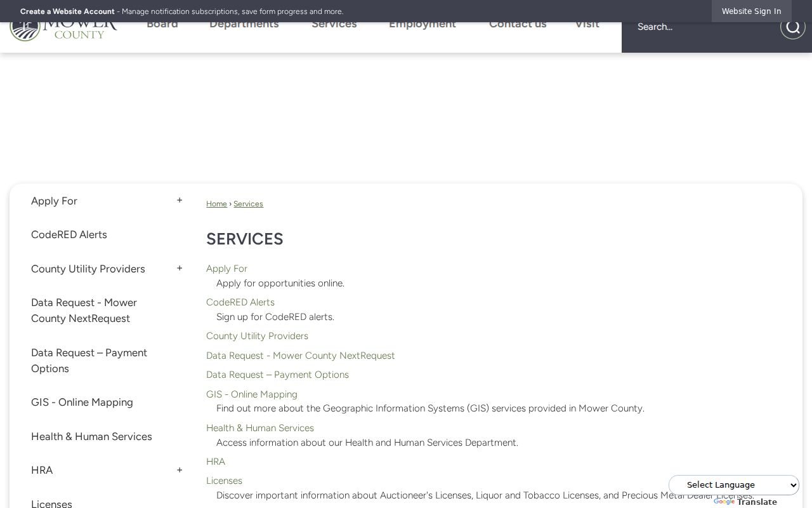Open the Services menu
The image size is (812, 508).
(334, 25)
